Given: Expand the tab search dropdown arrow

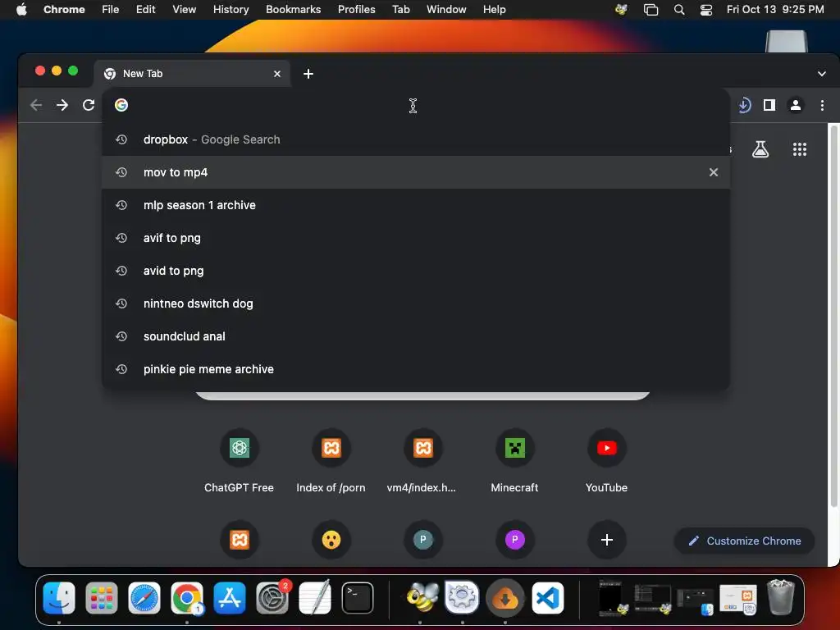Looking at the screenshot, I should point(821,74).
